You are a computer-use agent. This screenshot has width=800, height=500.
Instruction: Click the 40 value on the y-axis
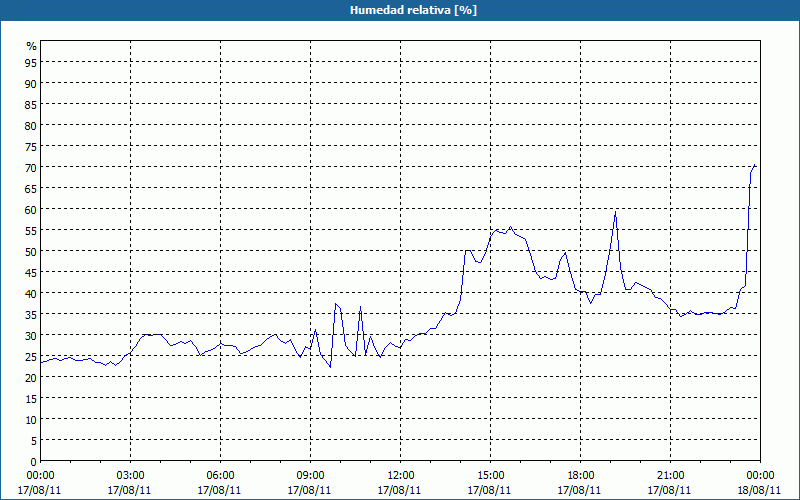click(31, 293)
